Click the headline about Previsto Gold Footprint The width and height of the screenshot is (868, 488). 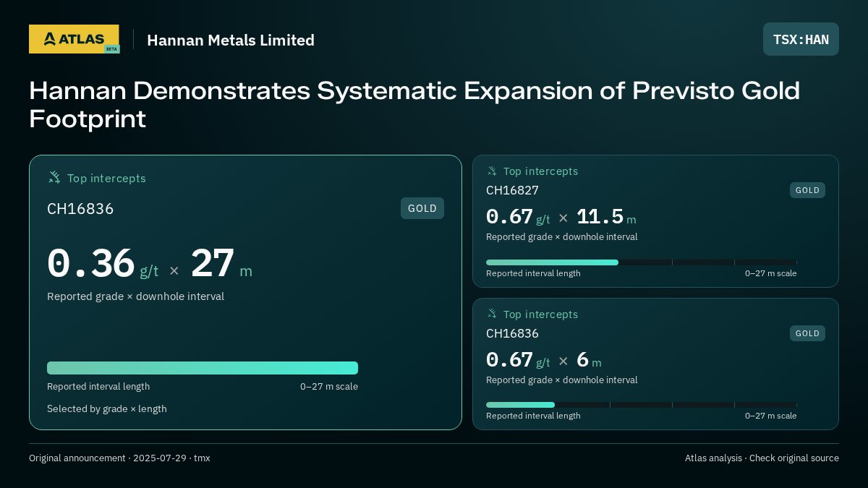tap(414, 104)
